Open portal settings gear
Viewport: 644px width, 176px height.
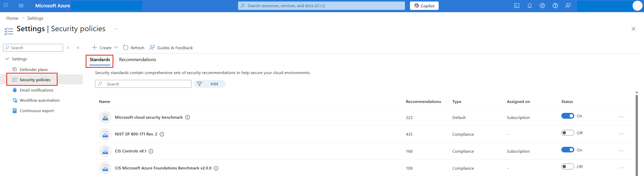[542, 6]
